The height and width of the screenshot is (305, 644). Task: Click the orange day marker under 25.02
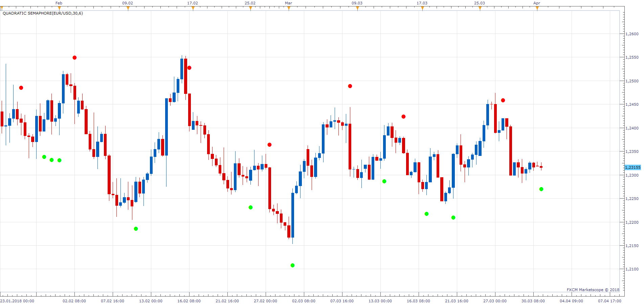250,8
